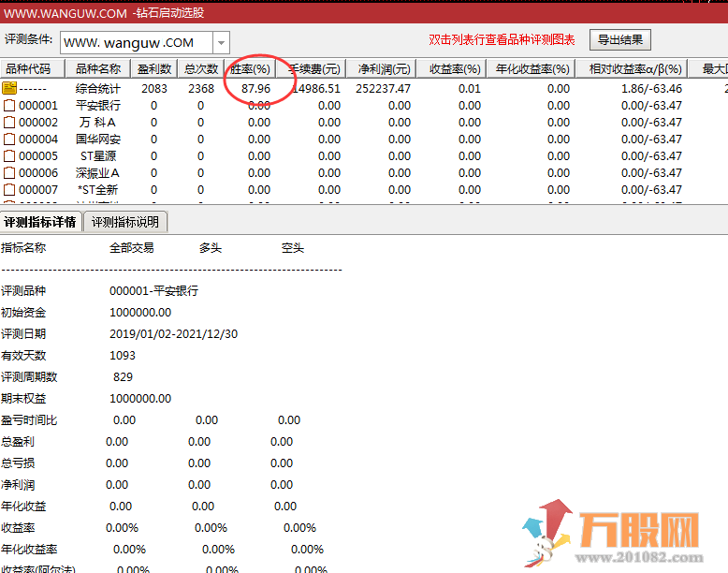728x573 pixels.
Task: Click the 87.96 win rate value
Action: pyautogui.click(x=255, y=88)
